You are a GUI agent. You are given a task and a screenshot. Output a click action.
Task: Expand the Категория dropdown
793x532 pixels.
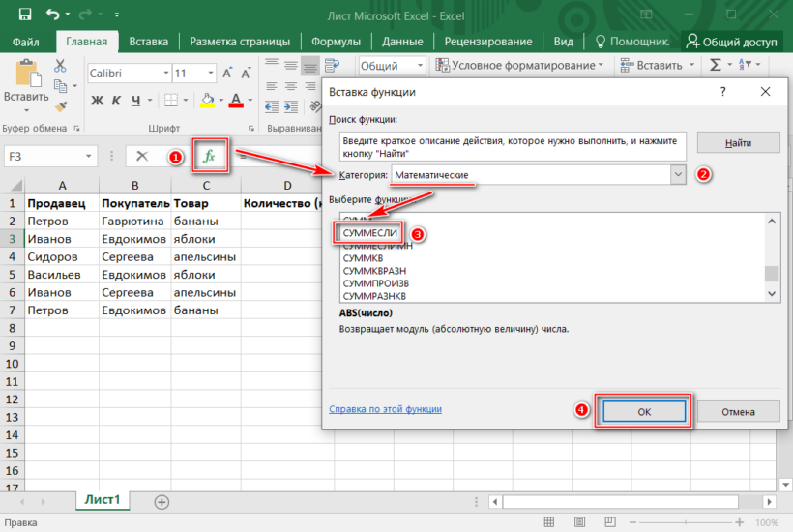[x=677, y=174]
